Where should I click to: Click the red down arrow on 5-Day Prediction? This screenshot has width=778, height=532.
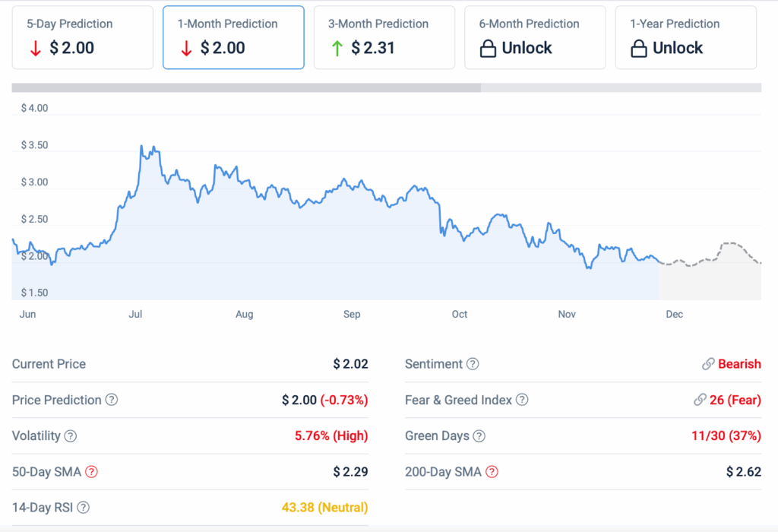pos(34,48)
